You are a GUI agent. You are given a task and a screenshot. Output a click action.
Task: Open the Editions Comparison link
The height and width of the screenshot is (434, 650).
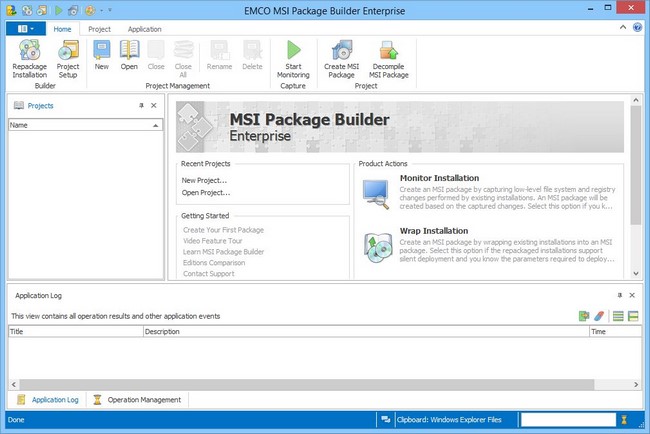click(x=214, y=263)
